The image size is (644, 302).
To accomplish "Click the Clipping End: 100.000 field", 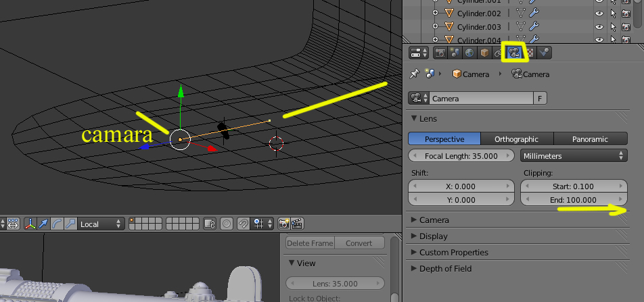I will pos(574,200).
